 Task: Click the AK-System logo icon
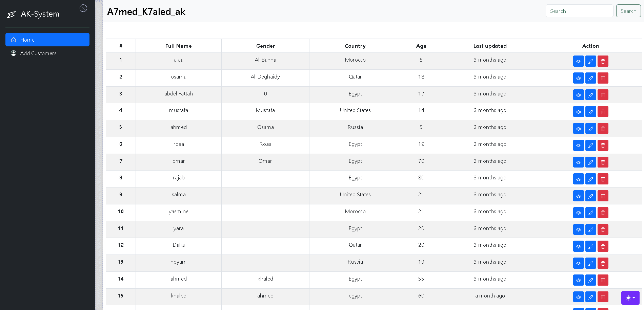click(x=11, y=14)
